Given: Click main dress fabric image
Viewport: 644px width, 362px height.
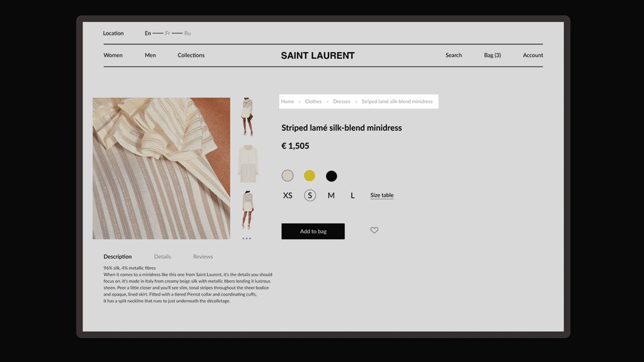Looking at the screenshot, I should coord(161,168).
